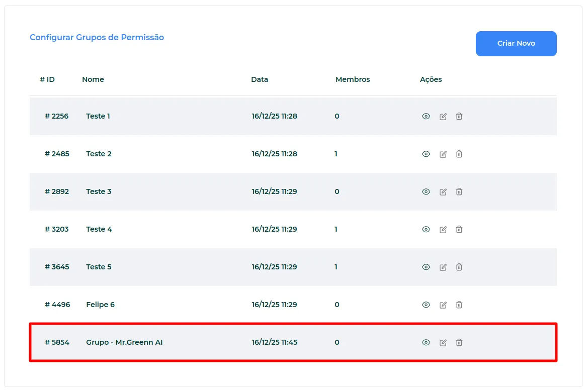
Task: View the Teste 5 group details
Action: coord(426,267)
